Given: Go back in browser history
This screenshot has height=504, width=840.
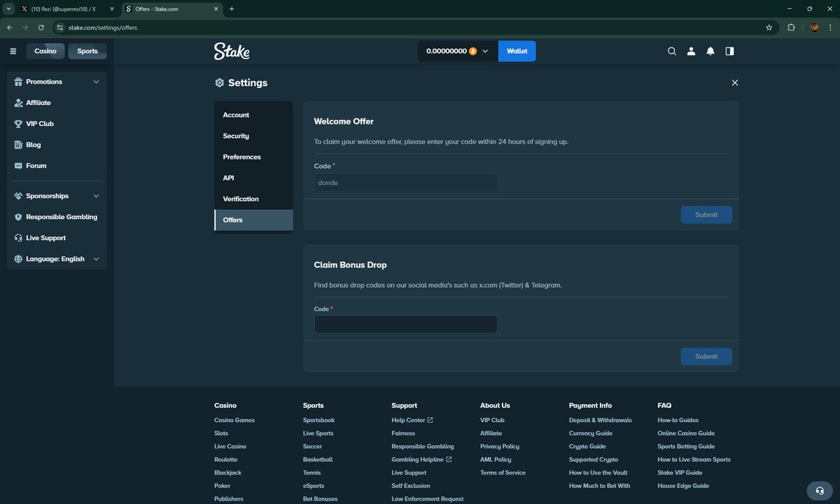Looking at the screenshot, I should [10, 27].
